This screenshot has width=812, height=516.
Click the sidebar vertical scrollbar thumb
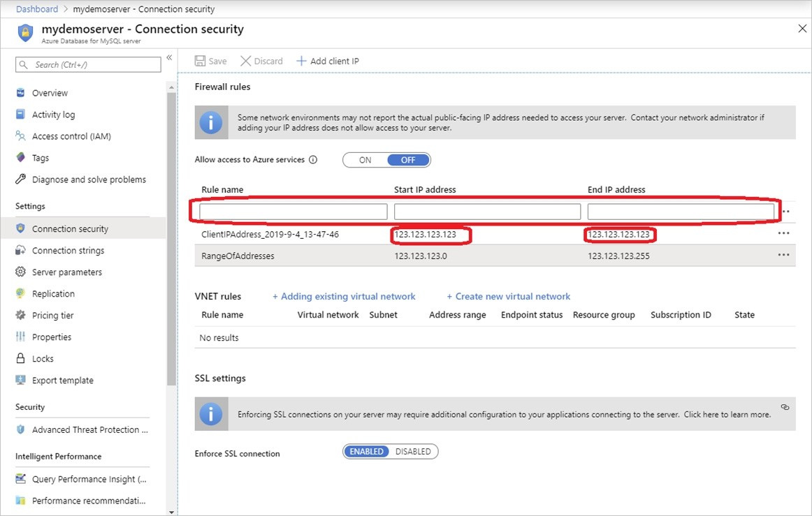pos(171,239)
